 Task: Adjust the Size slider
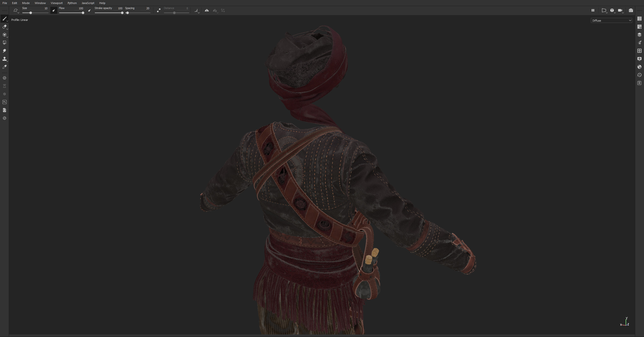(35, 13)
